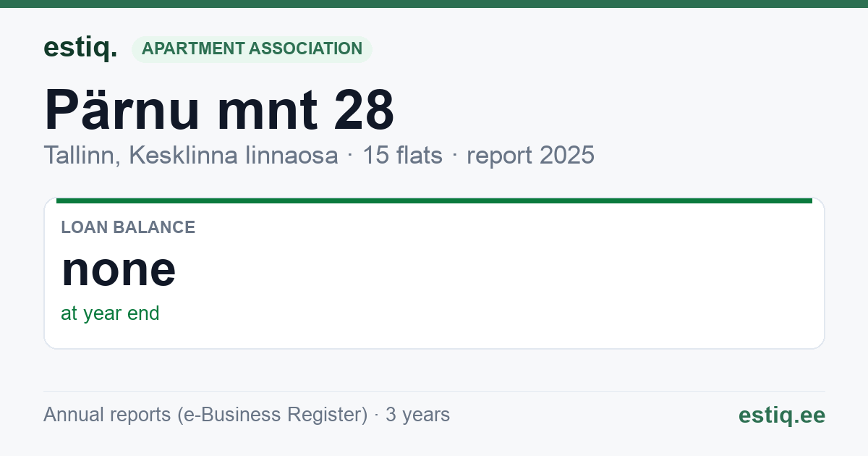Select the none loan balance value
Viewport: 868px width, 456px height.
(119, 269)
